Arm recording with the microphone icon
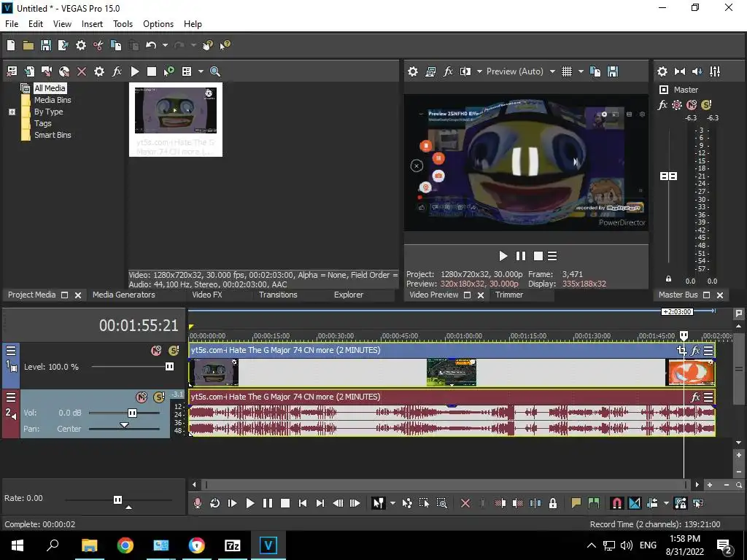This screenshot has height=560, width=747. click(x=197, y=503)
